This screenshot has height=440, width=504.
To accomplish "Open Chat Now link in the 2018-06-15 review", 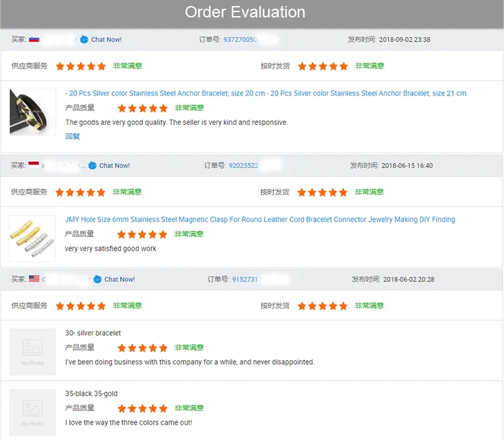I will click(114, 165).
